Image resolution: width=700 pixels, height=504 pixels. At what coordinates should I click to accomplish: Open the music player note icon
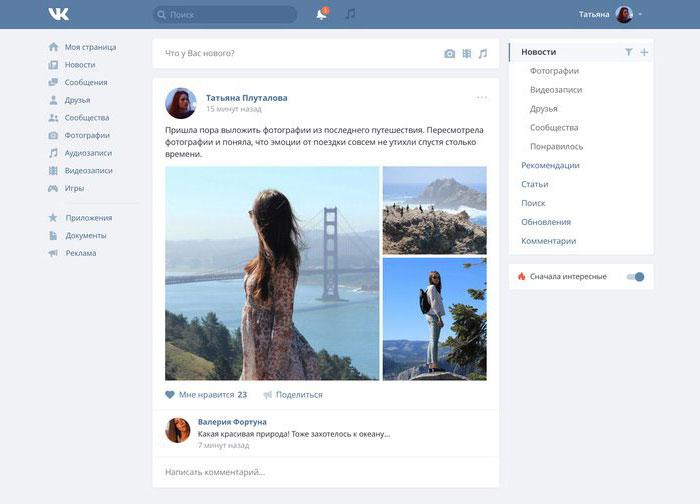[x=350, y=14]
